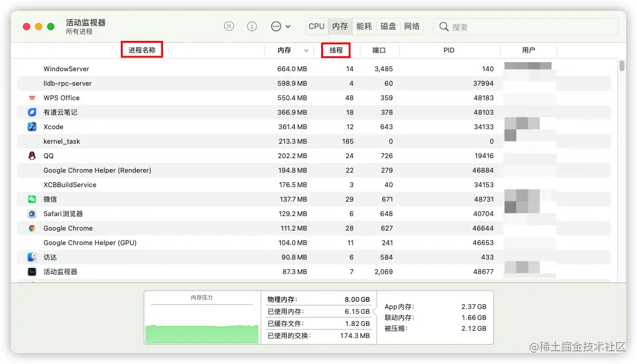
Task: Click the 联动内存 1.66 GB entry
Action: point(435,318)
